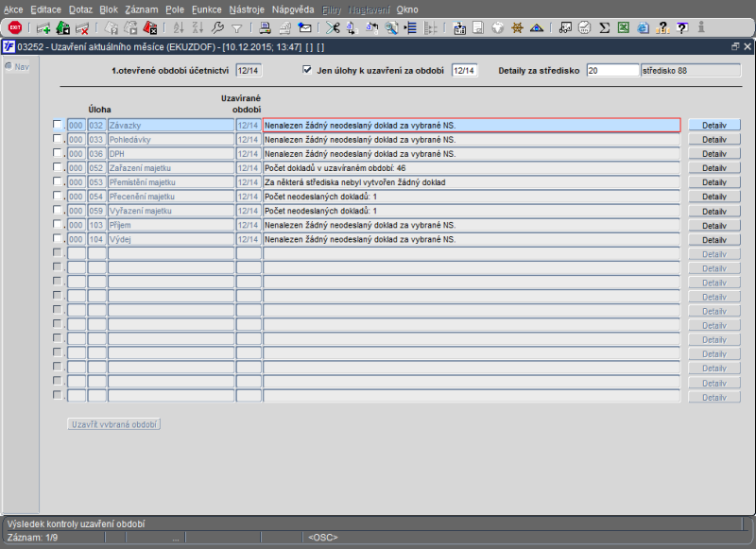The image size is (756, 549).
Task: Click the filter funnel icon
Action: [x=237, y=29]
